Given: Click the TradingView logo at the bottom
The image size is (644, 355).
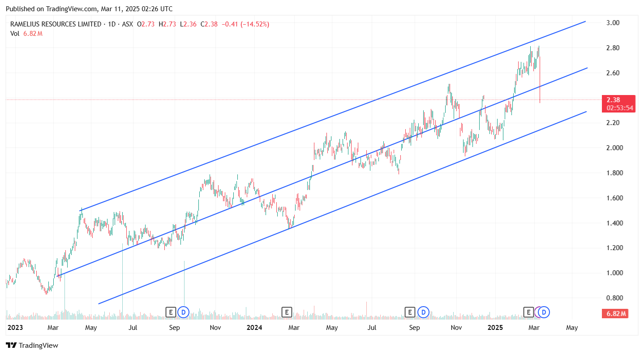Looking at the screenshot, I should click(32, 345).
